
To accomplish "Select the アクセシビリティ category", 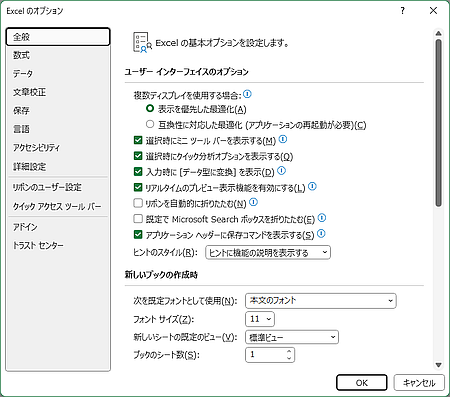I will point(58,148).
